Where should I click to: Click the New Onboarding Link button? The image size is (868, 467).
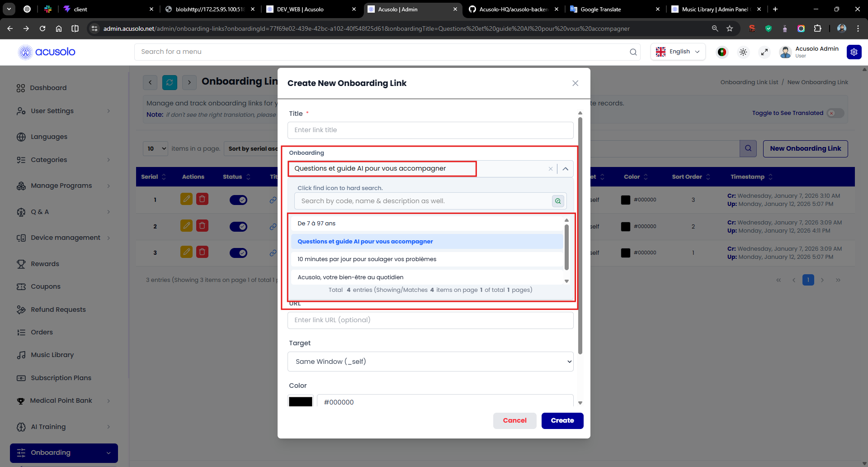(805, 148)
